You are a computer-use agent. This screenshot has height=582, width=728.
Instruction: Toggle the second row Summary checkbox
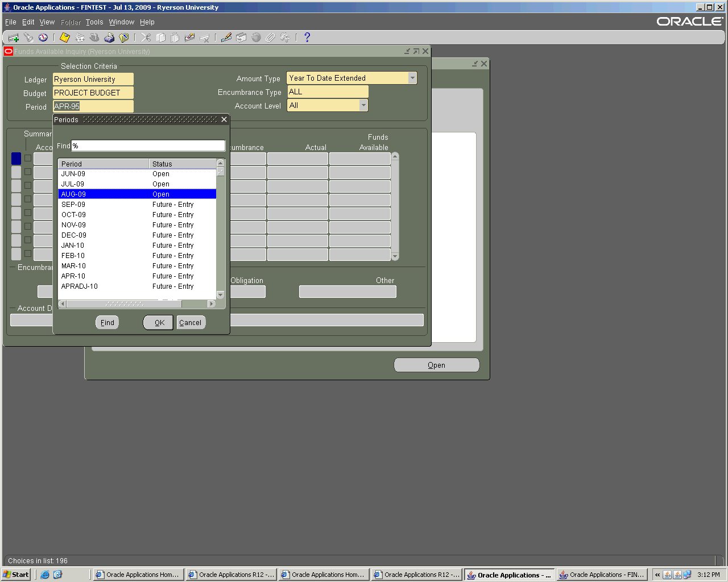tap(28, 172)
